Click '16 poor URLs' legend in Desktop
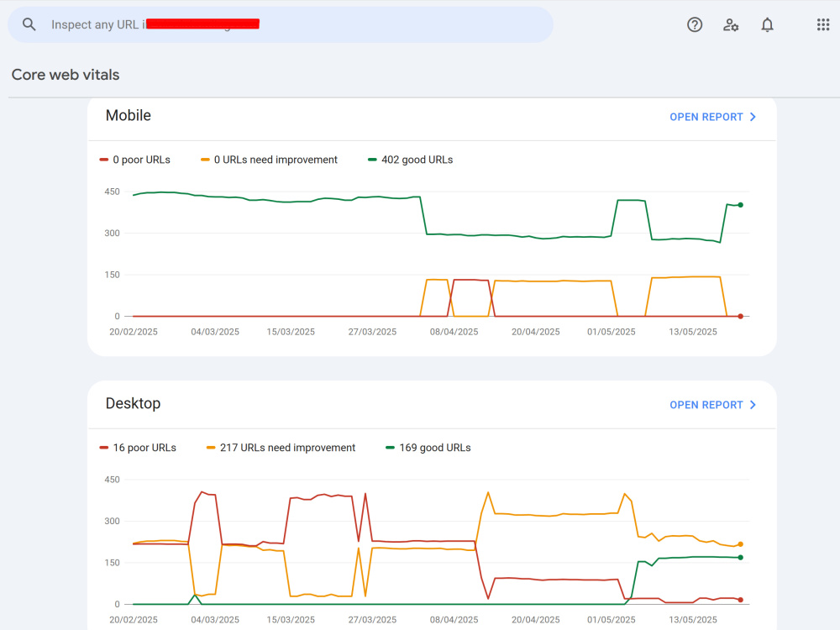Viewport: 840px width, 630px height. (x=138, y=448)
